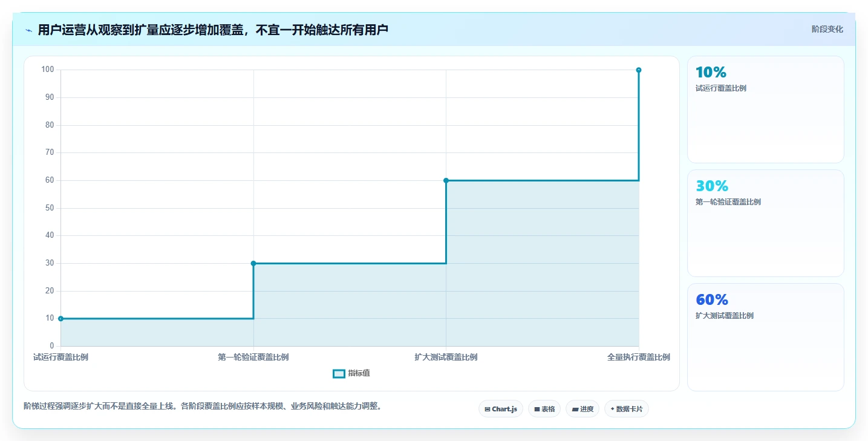Click the data point at 试运行覆盖比例
This screenshot has width=868, height=441.
point(60,318)
